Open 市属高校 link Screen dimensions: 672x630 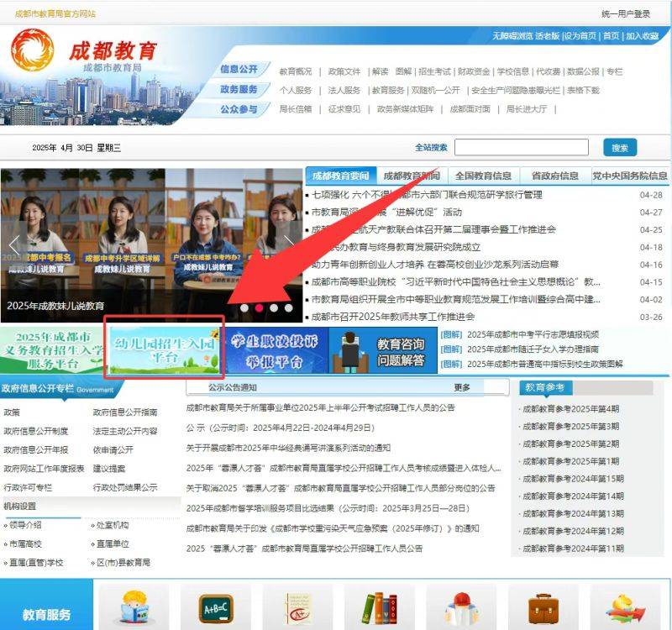(x=25, y=543)
